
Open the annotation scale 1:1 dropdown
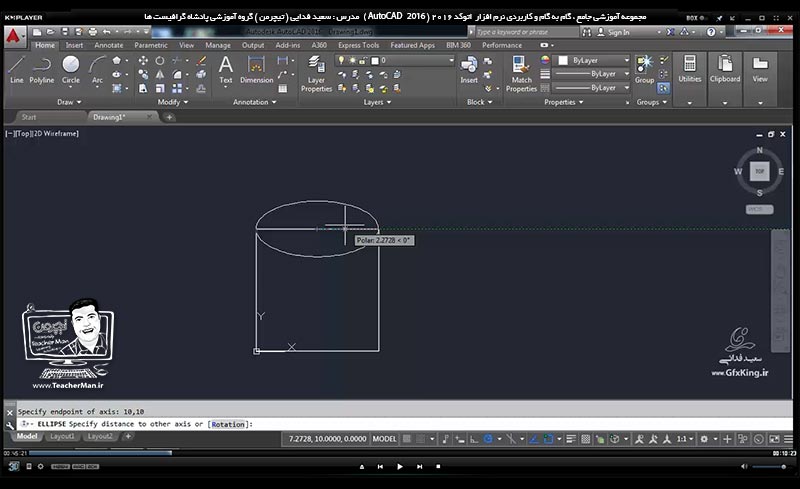click(685, 439)
